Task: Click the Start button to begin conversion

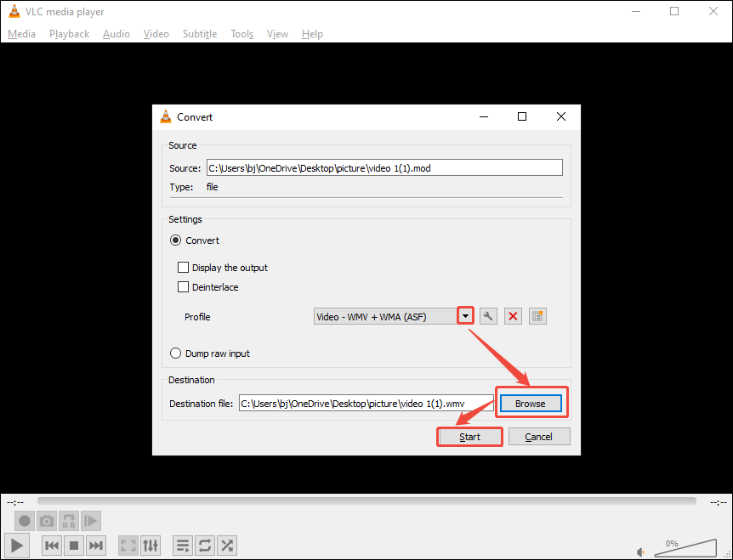Action: pyautogui.click(x=469, y=436)
